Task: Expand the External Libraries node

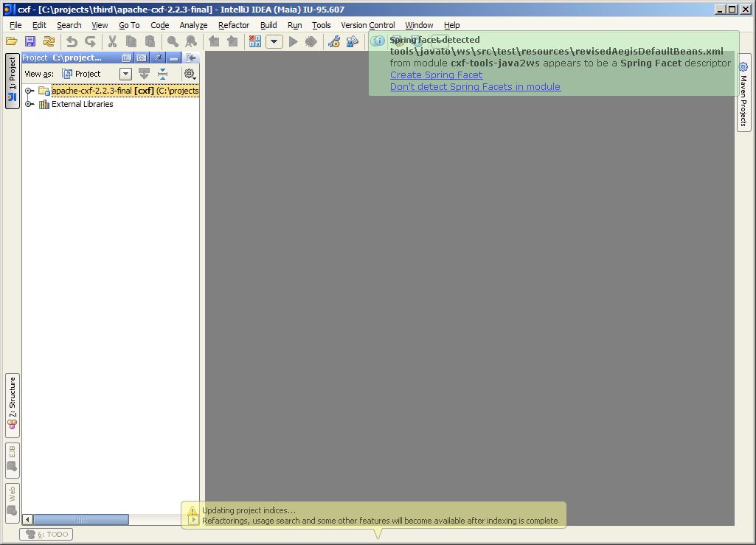Action: pyautogui.click(x=29, y=104)
